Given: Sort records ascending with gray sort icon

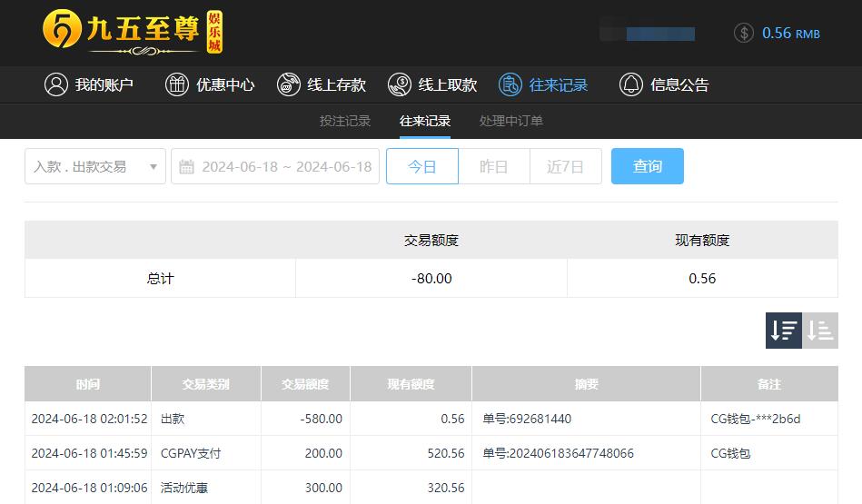Looking at the screenshot, I should [x=820, y=331].
